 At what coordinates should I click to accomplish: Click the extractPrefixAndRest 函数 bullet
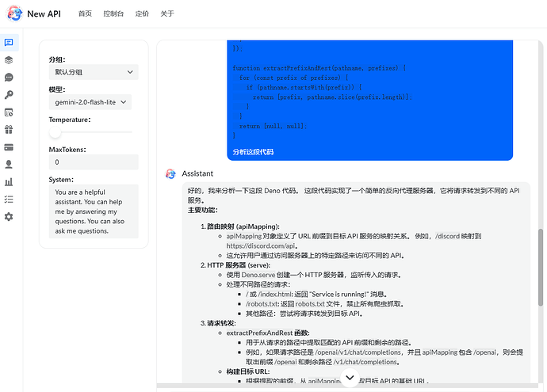268,333
